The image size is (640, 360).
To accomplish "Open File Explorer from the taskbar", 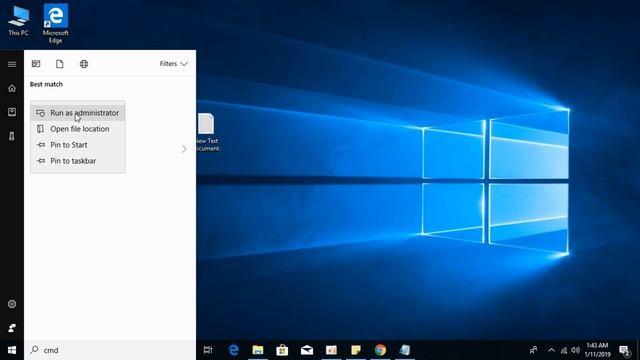I will pyautogui.click(x=258, y=350).
